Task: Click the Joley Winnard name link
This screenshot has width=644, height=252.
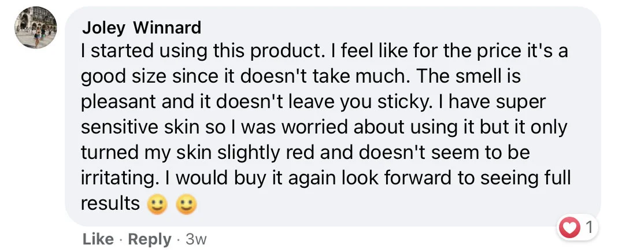Action: pyautogui.click(x=142, y=27)
